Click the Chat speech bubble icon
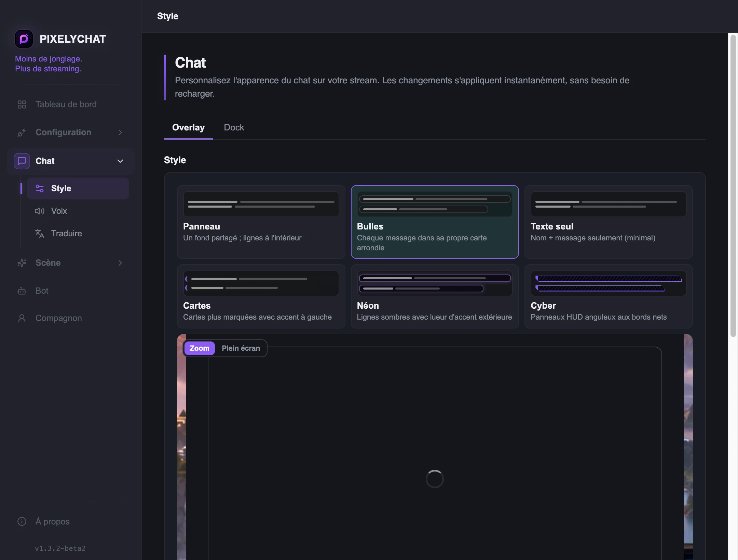Viewport: 738px width, 560px height. [22, 161]
